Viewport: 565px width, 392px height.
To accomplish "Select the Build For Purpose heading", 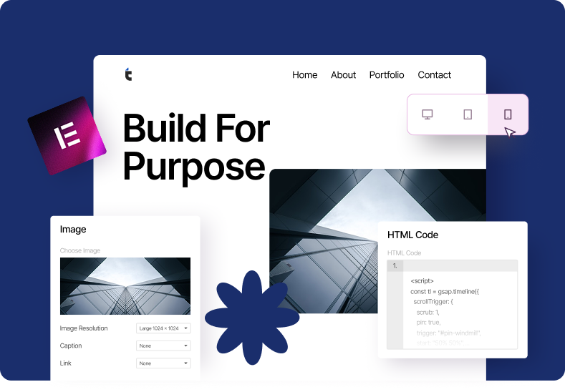I will [x=195, y=147].
